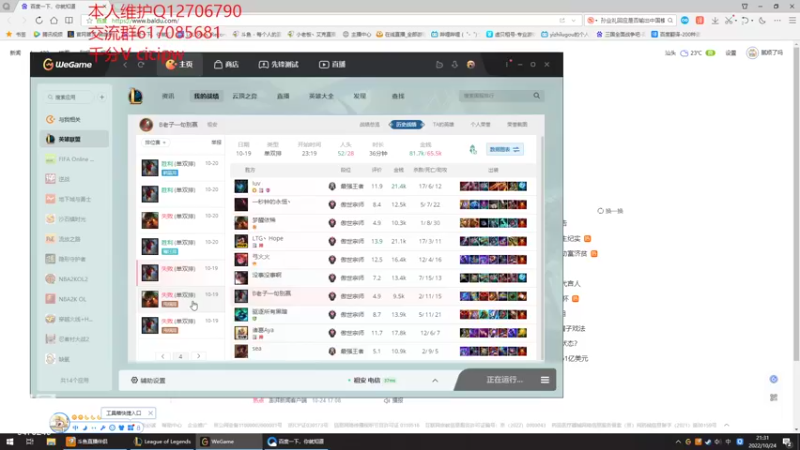This screenshot has height=450, width=800.
Task: Open the Windows Start menu
Action: (10, 442)
